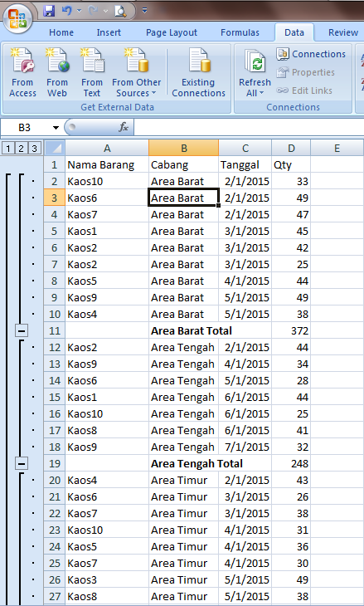Open the Customize Quick Access Toolbar dropdown
The image size is (364, 606).
click(145, 11)
